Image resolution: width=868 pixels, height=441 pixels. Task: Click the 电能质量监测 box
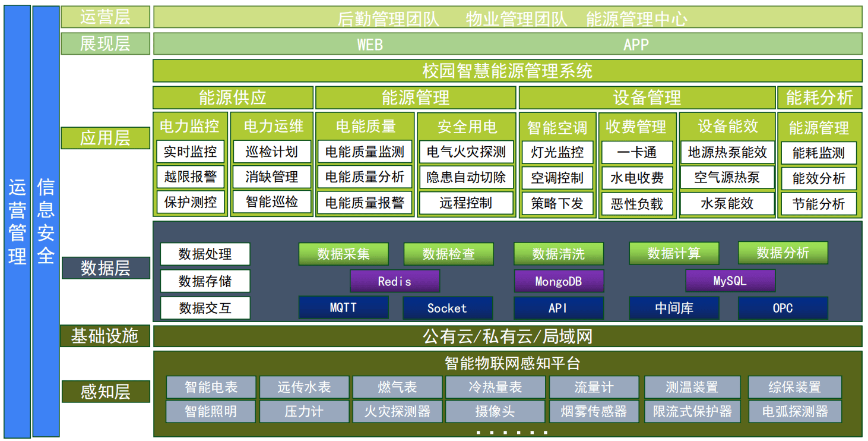(365, 152)
